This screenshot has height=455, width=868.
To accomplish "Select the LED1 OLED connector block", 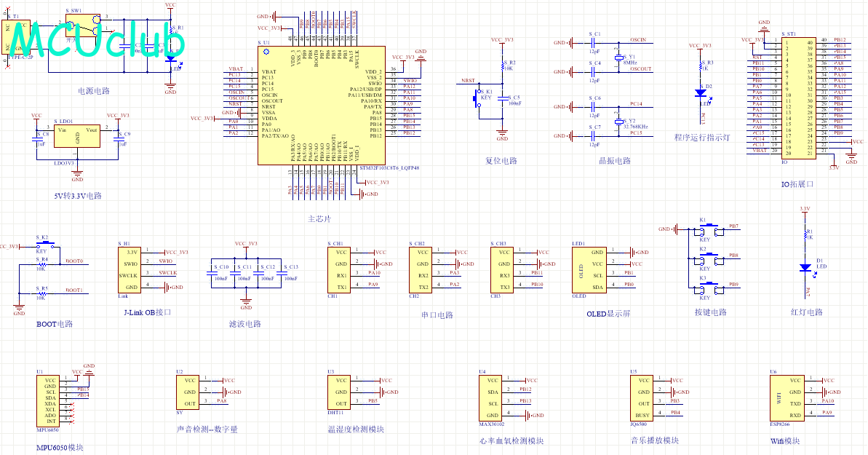I will [589, 270].
